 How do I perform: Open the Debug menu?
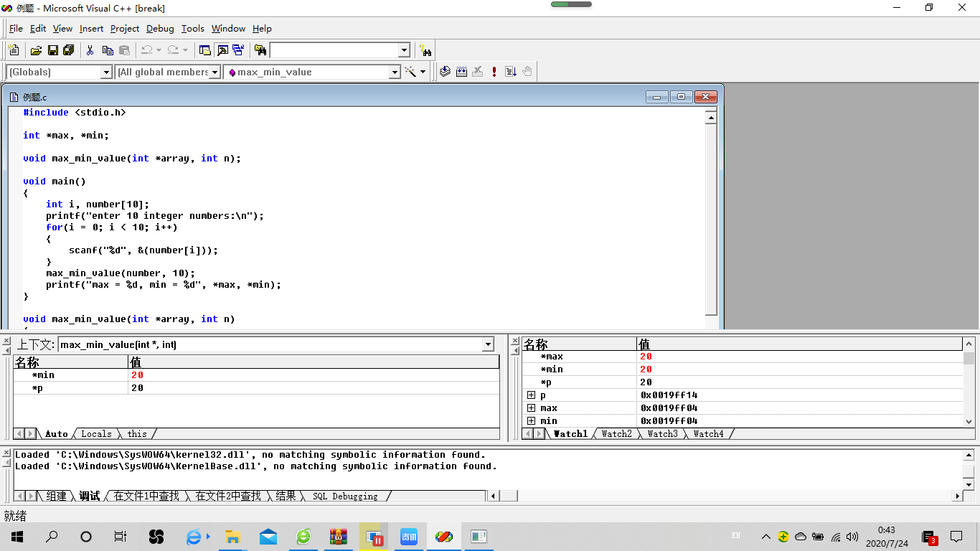[x=160, y=29]
